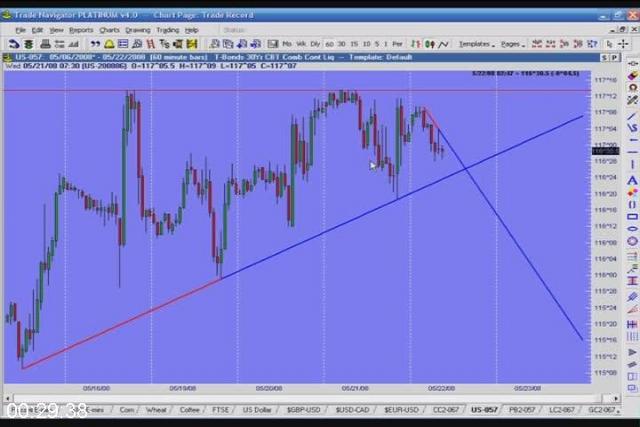Viewport: 640px width, 427px height.
Task: Select the arrow pointer tool
Action: [x=610, y=44]
